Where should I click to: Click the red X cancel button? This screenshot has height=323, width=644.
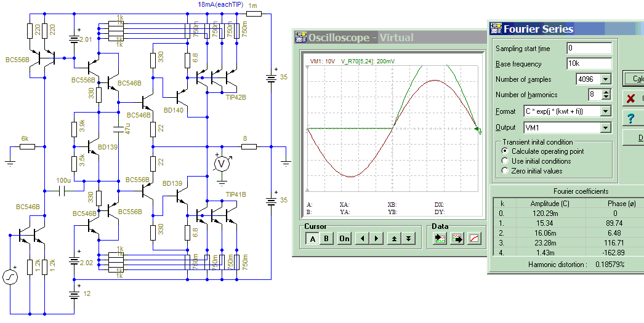point(634,98)
